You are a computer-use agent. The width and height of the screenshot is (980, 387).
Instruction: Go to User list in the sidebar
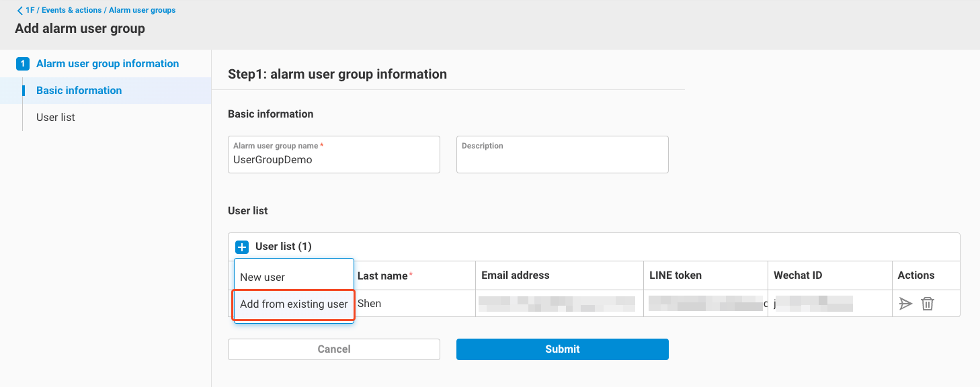[x=56, y=118]
